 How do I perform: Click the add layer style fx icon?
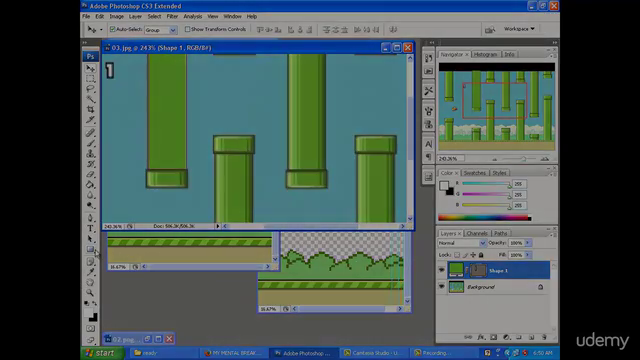coord(481,337)
